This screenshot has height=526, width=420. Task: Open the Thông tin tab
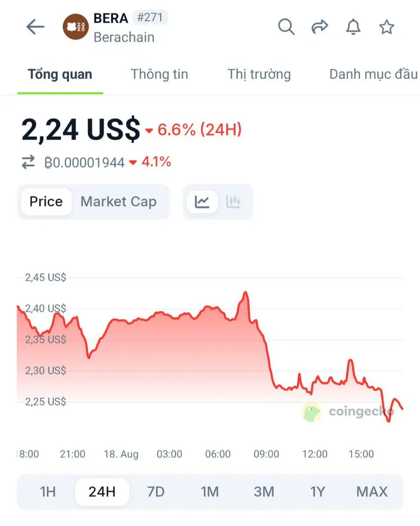tap(159, 74)
